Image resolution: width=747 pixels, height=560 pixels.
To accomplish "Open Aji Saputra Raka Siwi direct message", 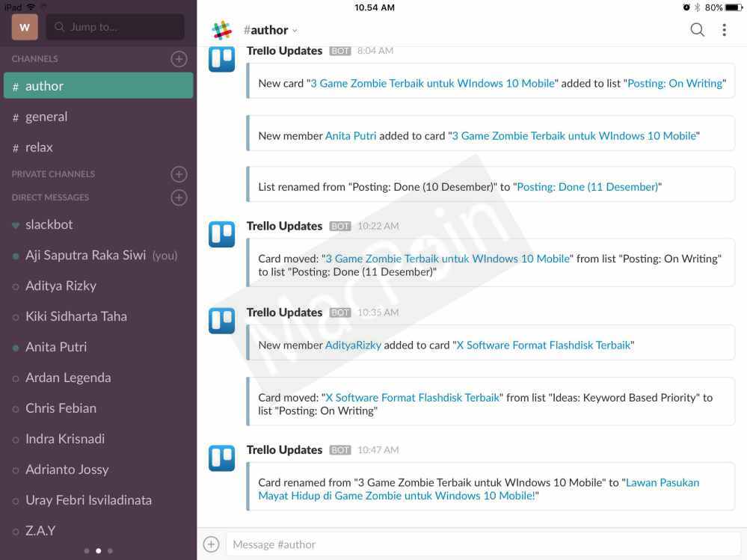I will (x=98, y=255).
